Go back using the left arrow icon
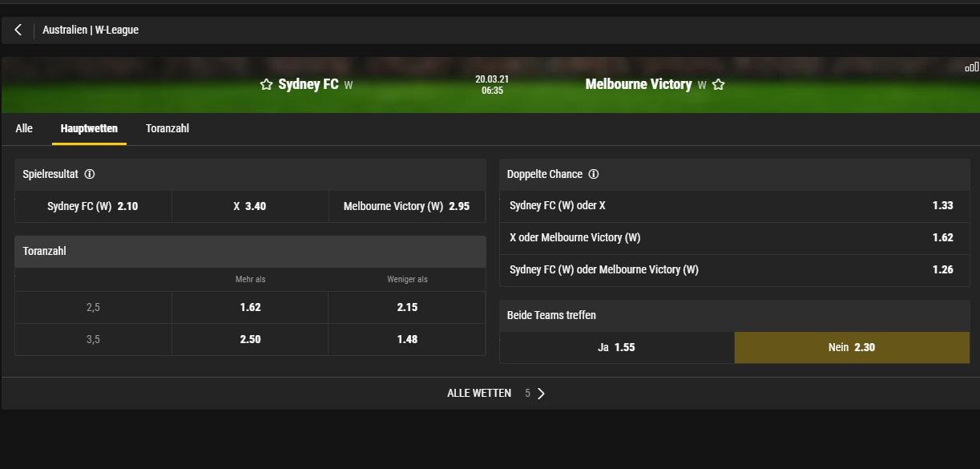This screenshot has height=469, width=980. pyautogui.click(x=18, y=30)
